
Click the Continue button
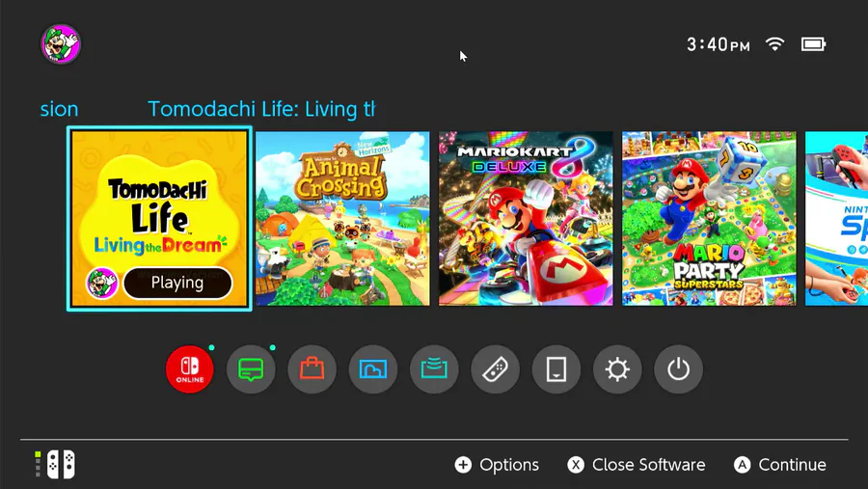tap(780, 465)
